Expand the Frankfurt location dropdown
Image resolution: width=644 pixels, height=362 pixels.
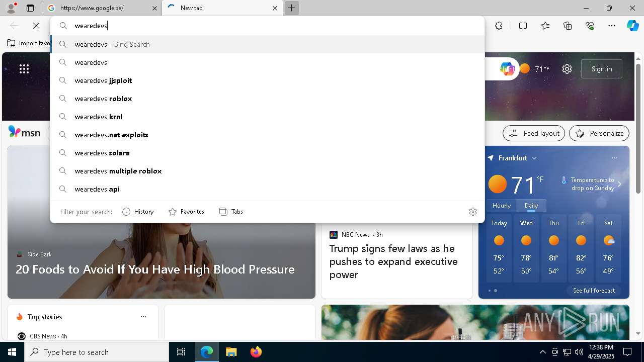534,158
